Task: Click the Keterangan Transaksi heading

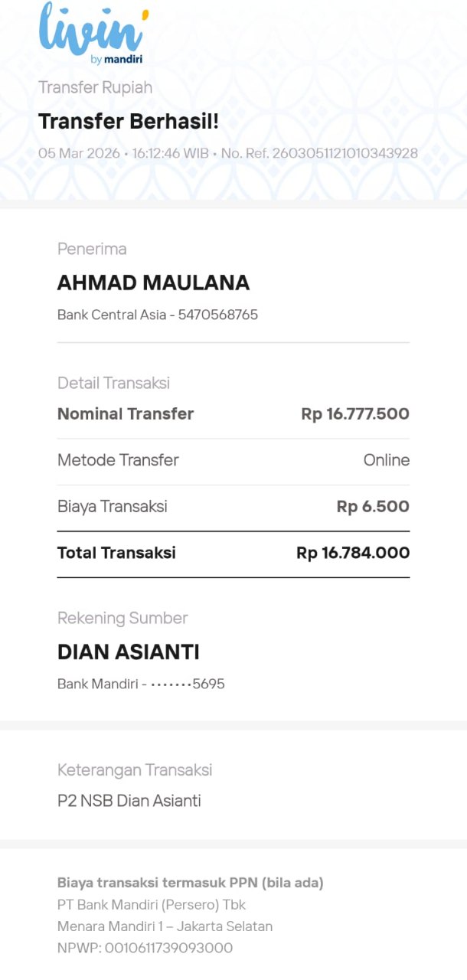Action: [x=135, y=770]
